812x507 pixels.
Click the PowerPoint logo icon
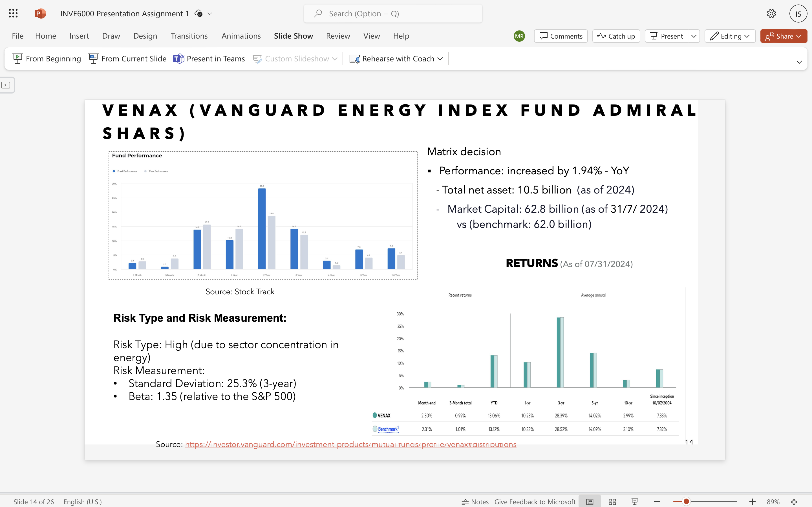40,14
